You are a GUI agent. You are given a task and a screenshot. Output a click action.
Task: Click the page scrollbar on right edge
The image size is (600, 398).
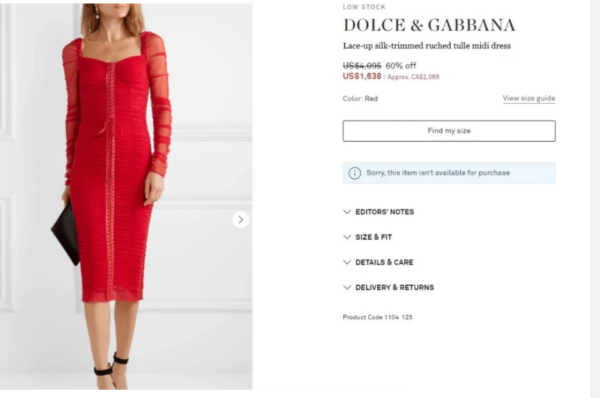[x=595, y=199]
